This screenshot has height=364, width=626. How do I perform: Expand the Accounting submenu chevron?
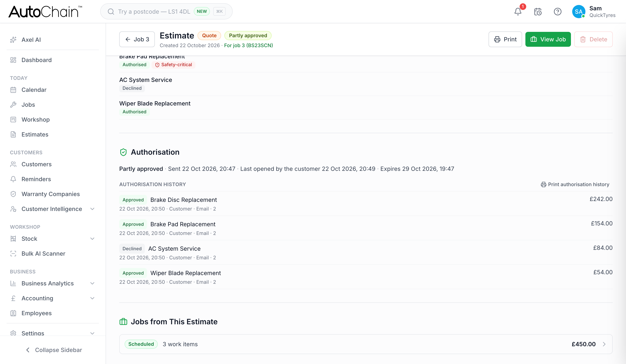tap(92, 298)
